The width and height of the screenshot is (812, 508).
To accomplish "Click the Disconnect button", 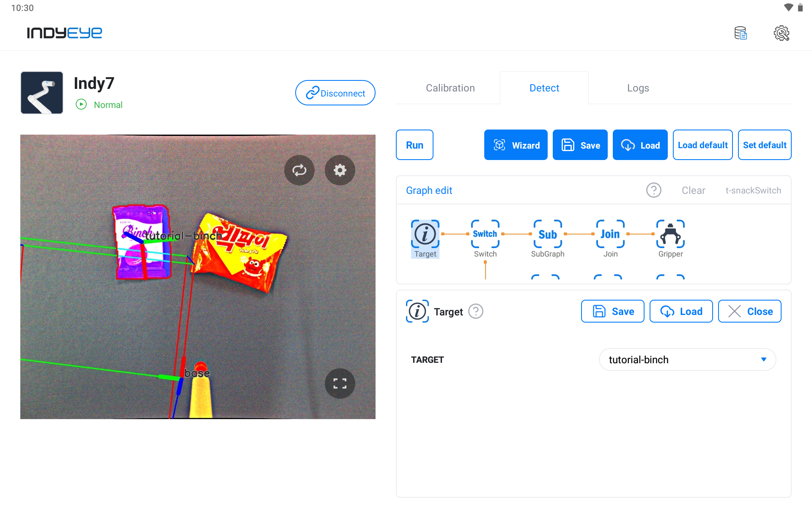I will click(x=335, y=93).
